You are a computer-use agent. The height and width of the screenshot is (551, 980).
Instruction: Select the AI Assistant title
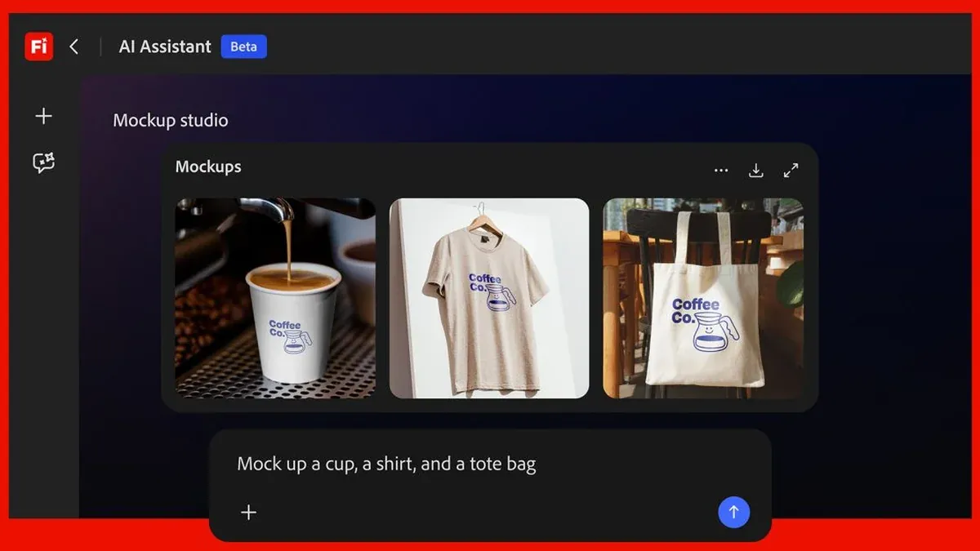click(165, 47)
